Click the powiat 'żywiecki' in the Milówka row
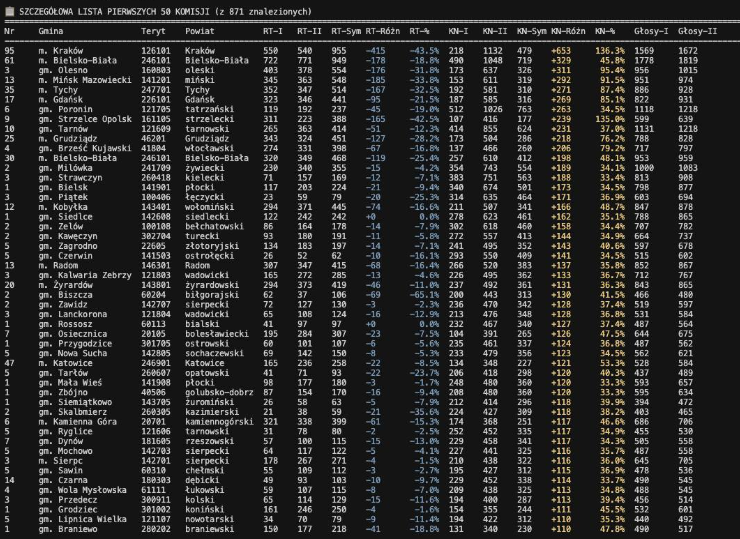Viewport: 740px width, 539px height. click(x=204, y=168)
